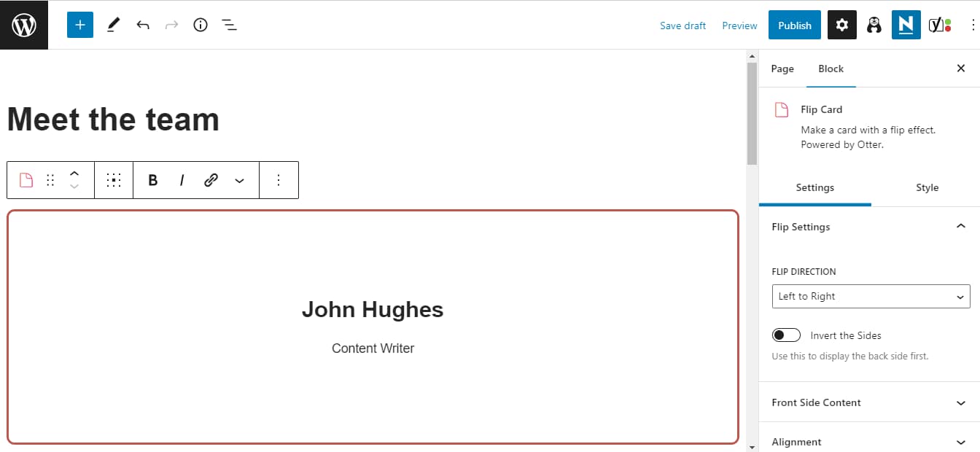Expand the Alignment section

[866, 440]
